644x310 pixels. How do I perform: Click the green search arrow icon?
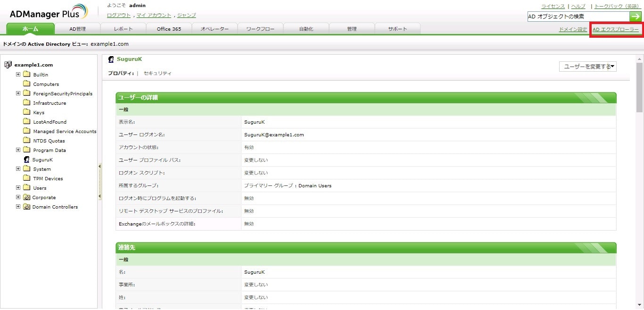tap(636, 17)
